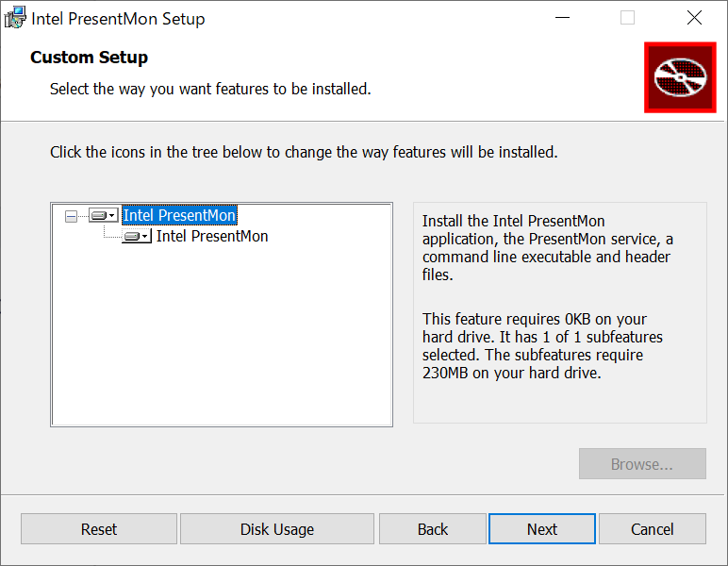The width and height of the screenshot is (728, 566).
Task: Go Back to the previous setup step
Action: (433, 529)
